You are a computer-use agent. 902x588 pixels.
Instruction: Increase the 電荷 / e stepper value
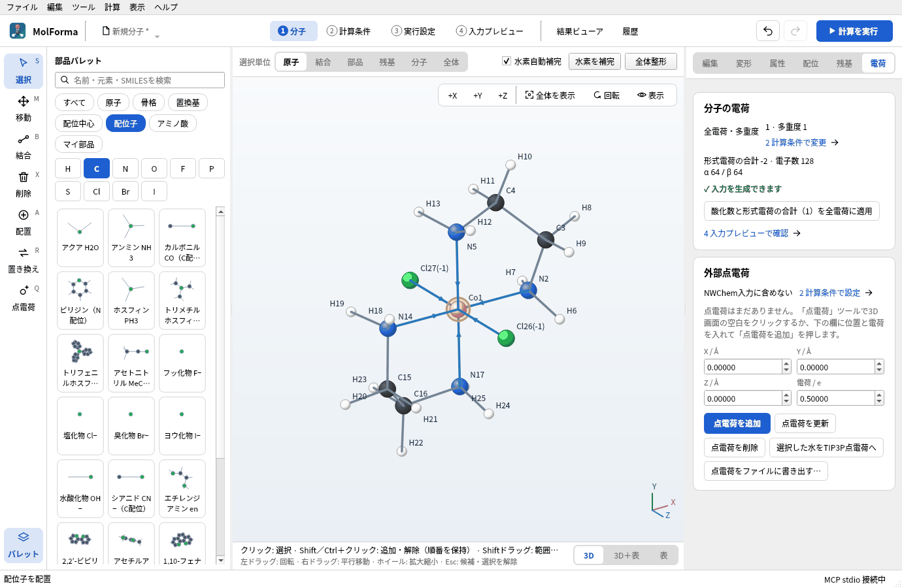879,395
